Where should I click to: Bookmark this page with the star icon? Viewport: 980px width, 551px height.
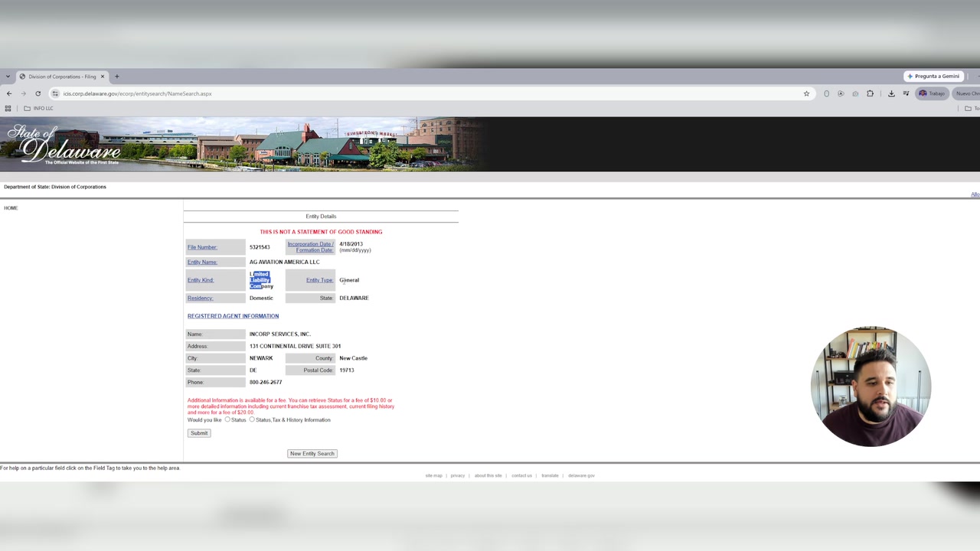click(806, 93)
